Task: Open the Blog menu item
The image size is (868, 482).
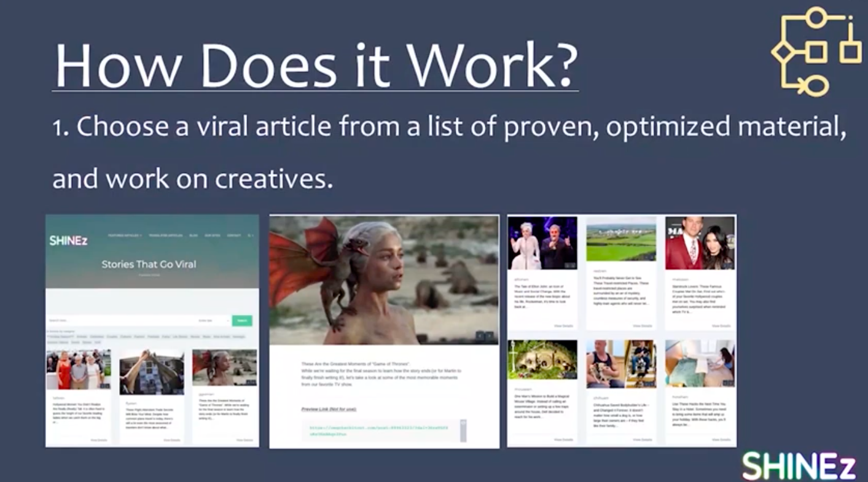Action: click(194, 235)
